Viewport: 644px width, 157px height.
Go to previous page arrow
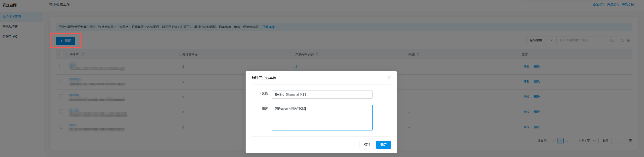point(554,141)
